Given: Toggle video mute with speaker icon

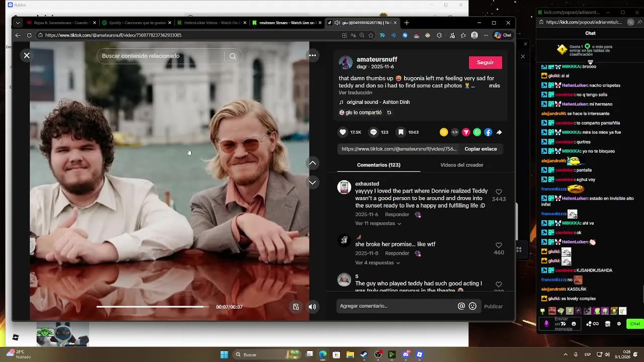Looking at the screenshot, I should [312, 307].
